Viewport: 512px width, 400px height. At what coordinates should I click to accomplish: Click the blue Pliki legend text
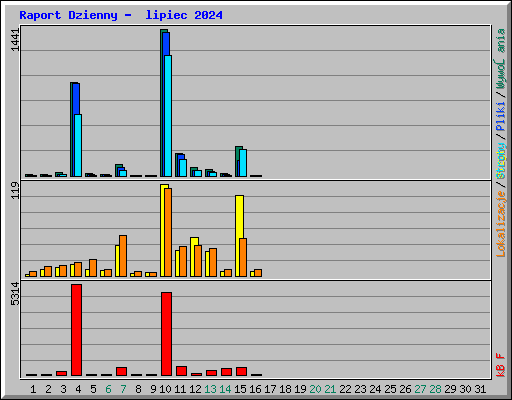click(500, 116)
